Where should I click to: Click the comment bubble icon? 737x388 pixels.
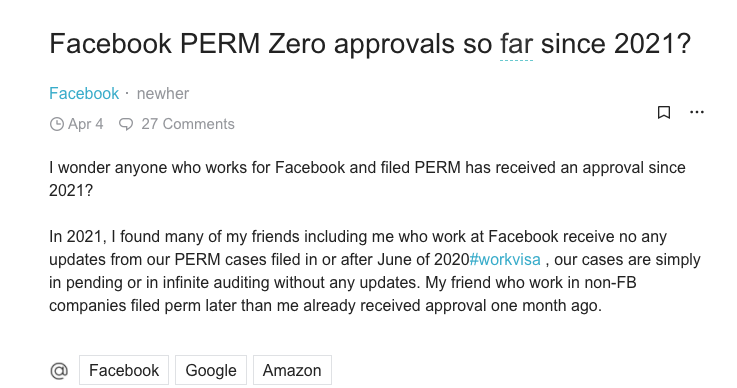coord(126,124)
